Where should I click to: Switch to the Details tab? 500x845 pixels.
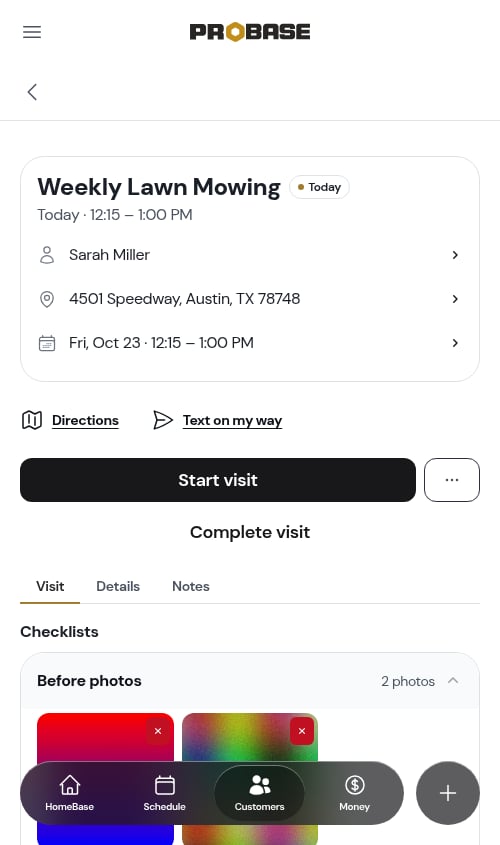point(118,586)
